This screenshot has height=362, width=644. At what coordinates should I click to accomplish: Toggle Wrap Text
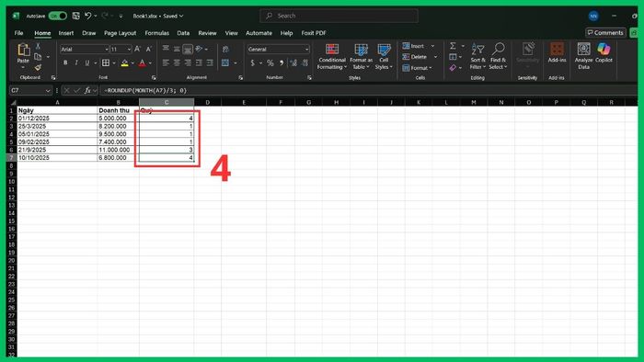[225, 50]
